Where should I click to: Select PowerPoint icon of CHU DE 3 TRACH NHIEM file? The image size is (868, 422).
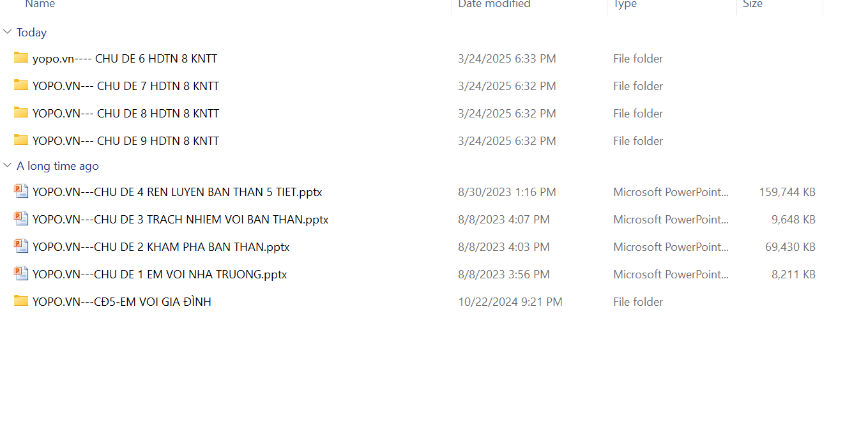[x=21, y=219]
